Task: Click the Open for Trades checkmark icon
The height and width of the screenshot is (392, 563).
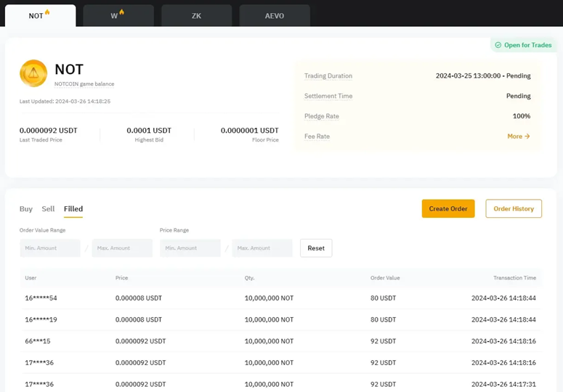Action: [x=498, y=45]
